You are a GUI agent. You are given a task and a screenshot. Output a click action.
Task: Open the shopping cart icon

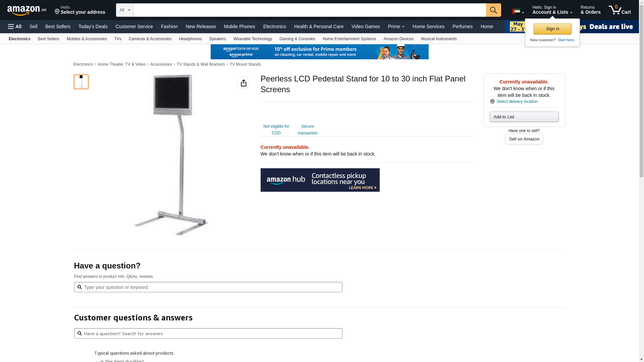620,10
